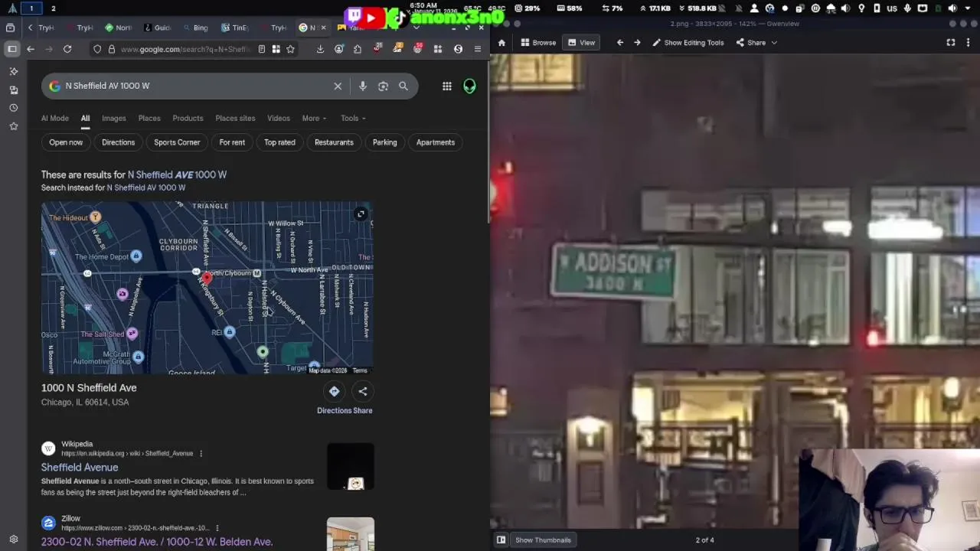Apply the Open now filter chip

[66, 142]
